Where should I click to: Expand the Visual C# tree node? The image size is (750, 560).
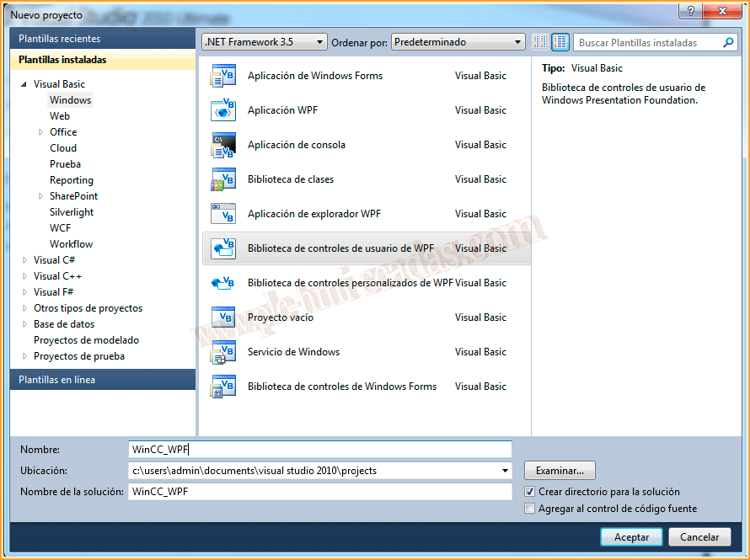pyautogui.click(x=24, y=260)
